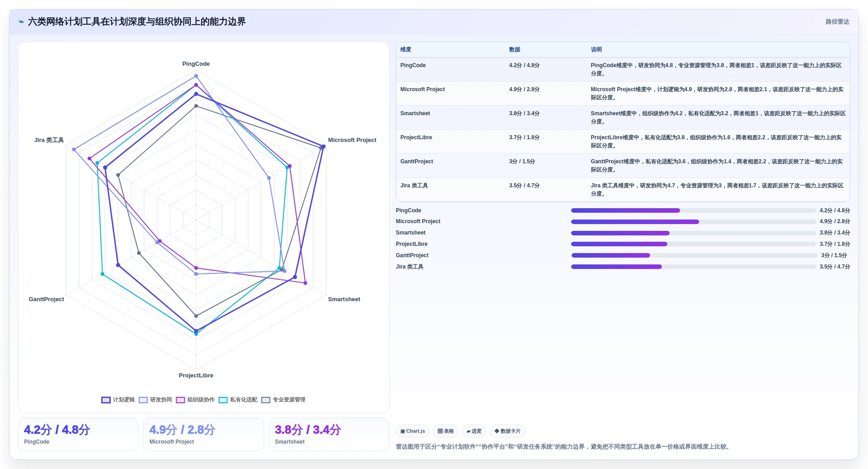Click the Chart.js chip
Screen dimensions: 868x469
tap(413, 431)
